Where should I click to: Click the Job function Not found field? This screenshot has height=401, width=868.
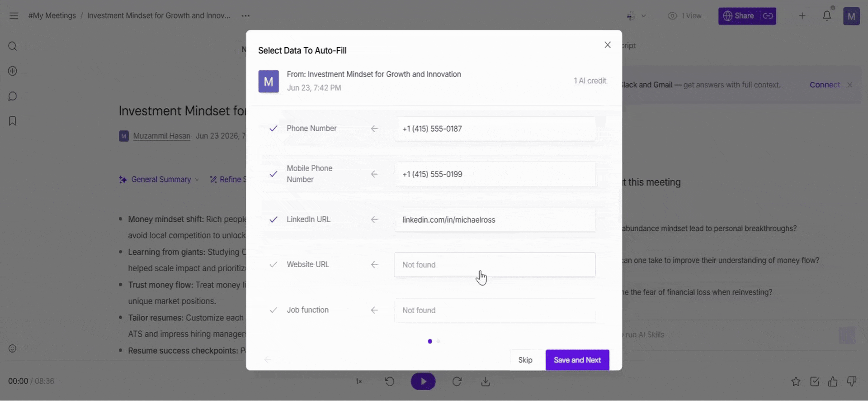point(495,310)
